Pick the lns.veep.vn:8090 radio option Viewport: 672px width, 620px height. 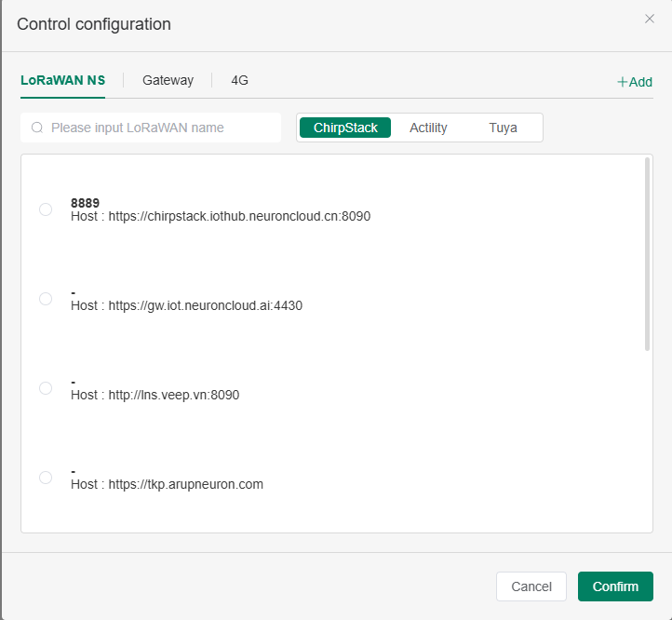pos(46,388)
